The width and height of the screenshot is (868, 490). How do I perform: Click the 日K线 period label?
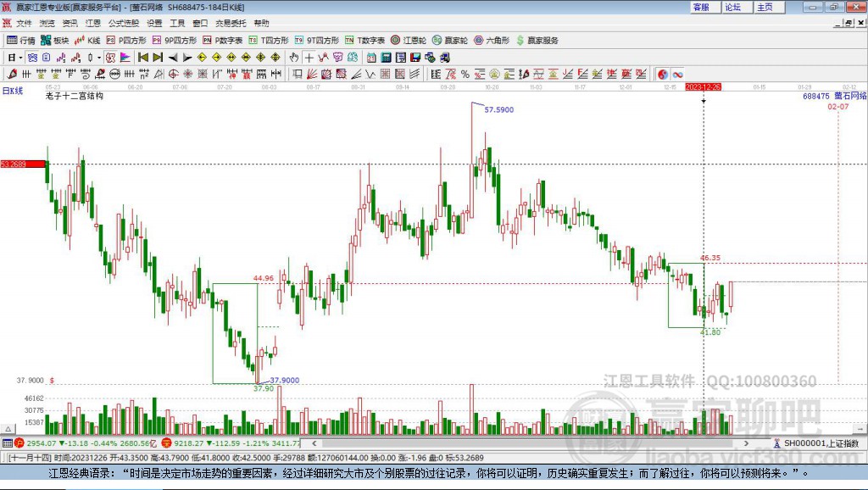[13, 91]
